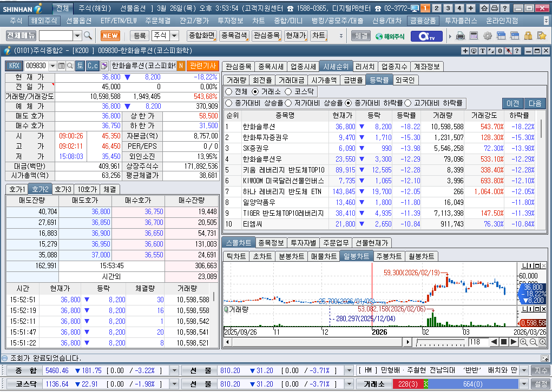Click the 한화투자증권우 row in the ranking list
Screen dimensions: 552x392
pyautogui.click(x=380, y=137)
